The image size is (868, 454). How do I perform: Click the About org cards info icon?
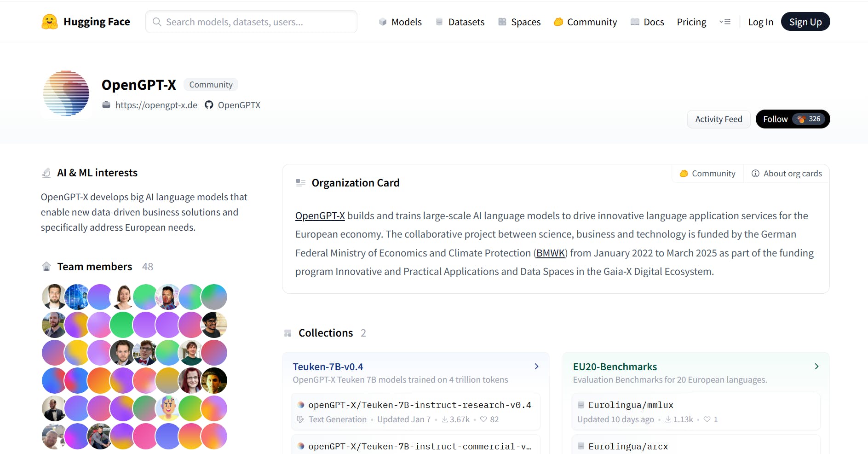click(x=755, y=174)
